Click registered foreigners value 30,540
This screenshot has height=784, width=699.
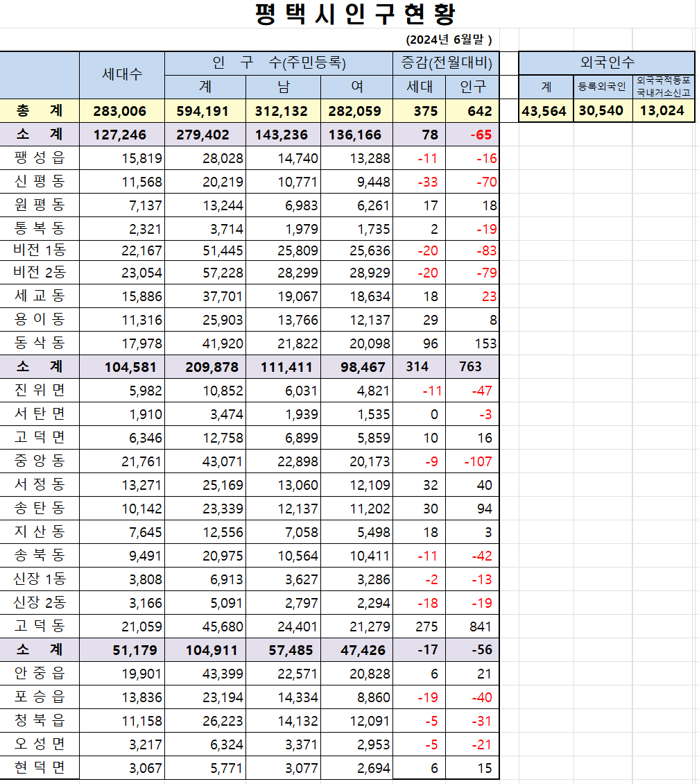point(601,110)
